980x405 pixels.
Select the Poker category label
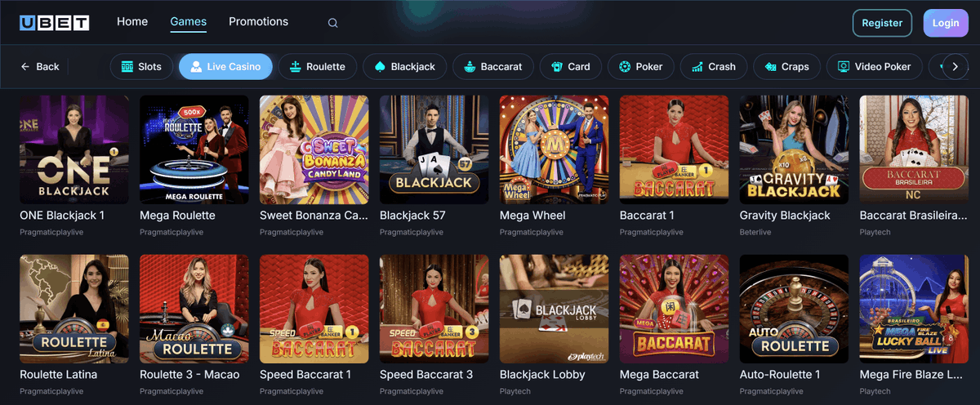(x=649, y=67)
